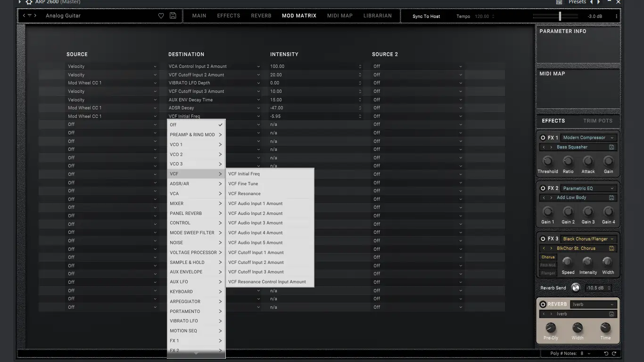Select VCF Resonance Control Input Amount
Viewport: 644px width, 362px height.
coord(270,282)
